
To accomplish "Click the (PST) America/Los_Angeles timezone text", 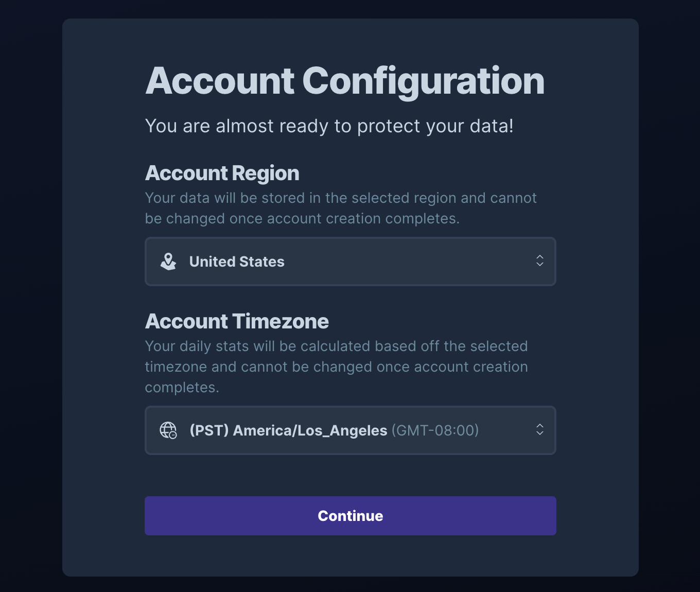I will pyautogui.click(x=288, y=430).
